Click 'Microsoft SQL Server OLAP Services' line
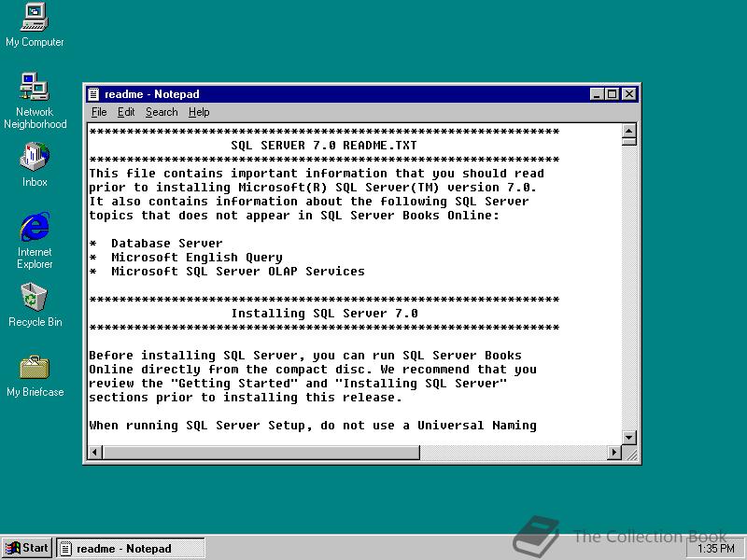The height and width of the screenshot is (560, 747). (227, 271)
